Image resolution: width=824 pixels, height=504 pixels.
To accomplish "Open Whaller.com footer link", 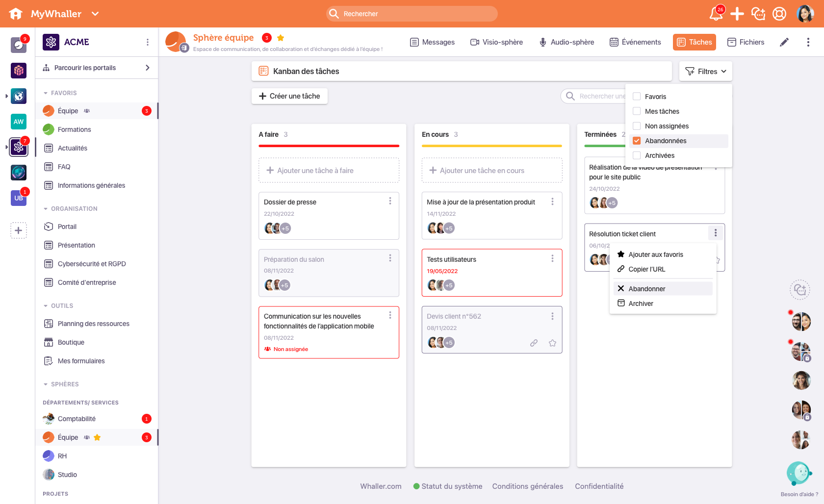I will [381, 486].
